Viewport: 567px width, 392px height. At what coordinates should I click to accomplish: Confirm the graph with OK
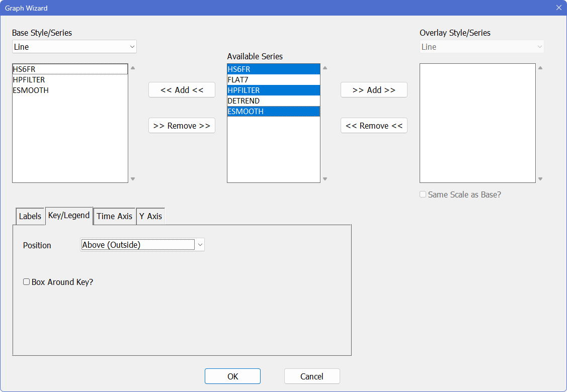coord(232,376)
